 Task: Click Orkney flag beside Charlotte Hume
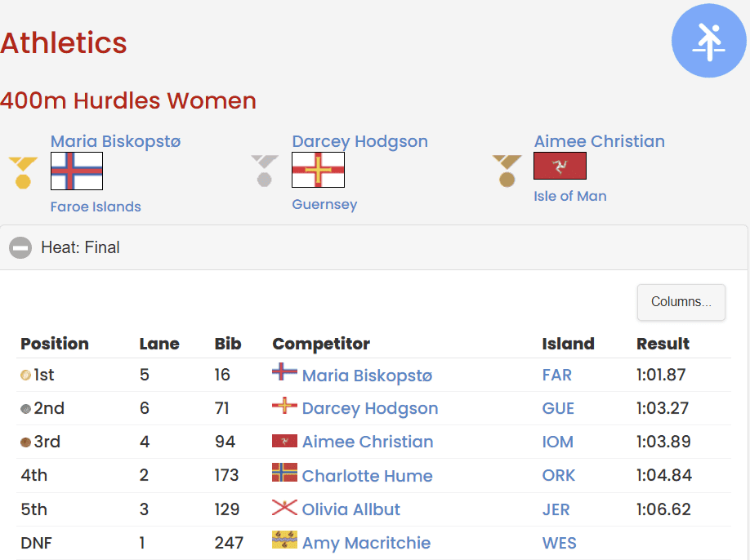[x=284, y=474]
